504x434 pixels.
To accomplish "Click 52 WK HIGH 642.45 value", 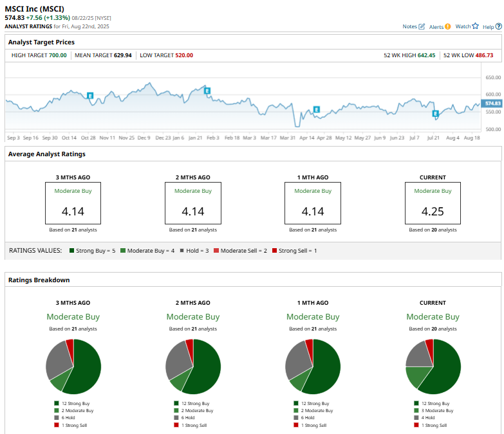I will coord(426,55).
